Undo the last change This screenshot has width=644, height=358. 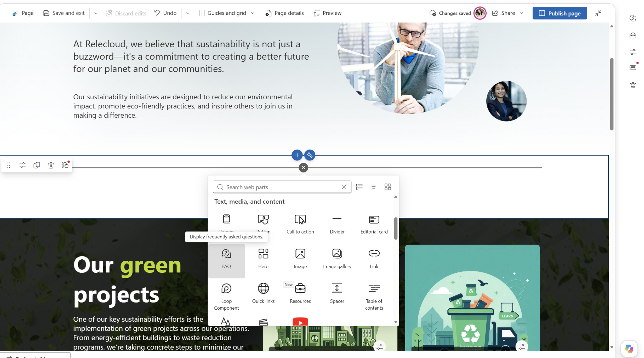point(165,13)
